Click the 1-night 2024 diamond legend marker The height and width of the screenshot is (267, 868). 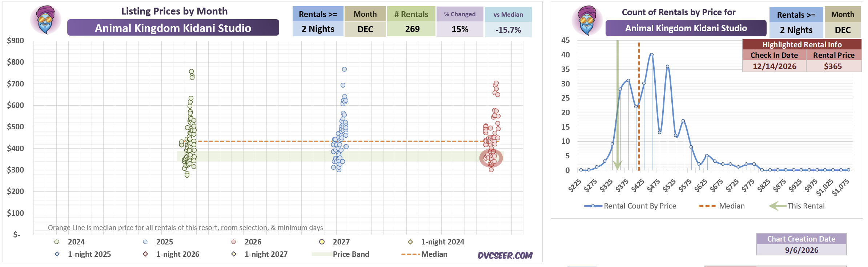pos(410,242)
